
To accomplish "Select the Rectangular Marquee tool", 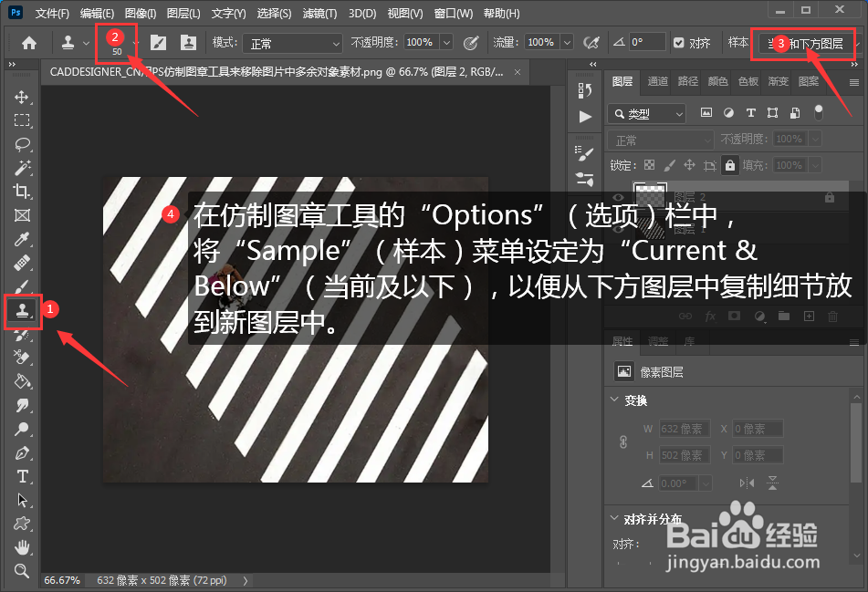I will 22,120.
